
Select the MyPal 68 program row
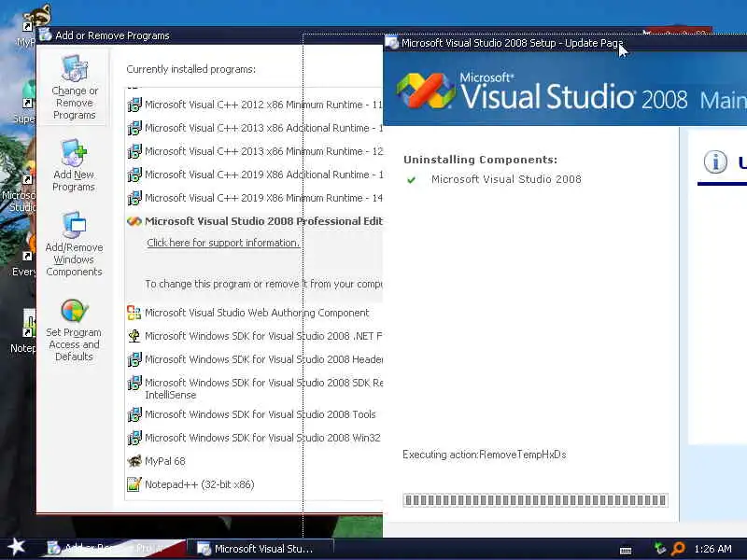click(x=254, y=461)
